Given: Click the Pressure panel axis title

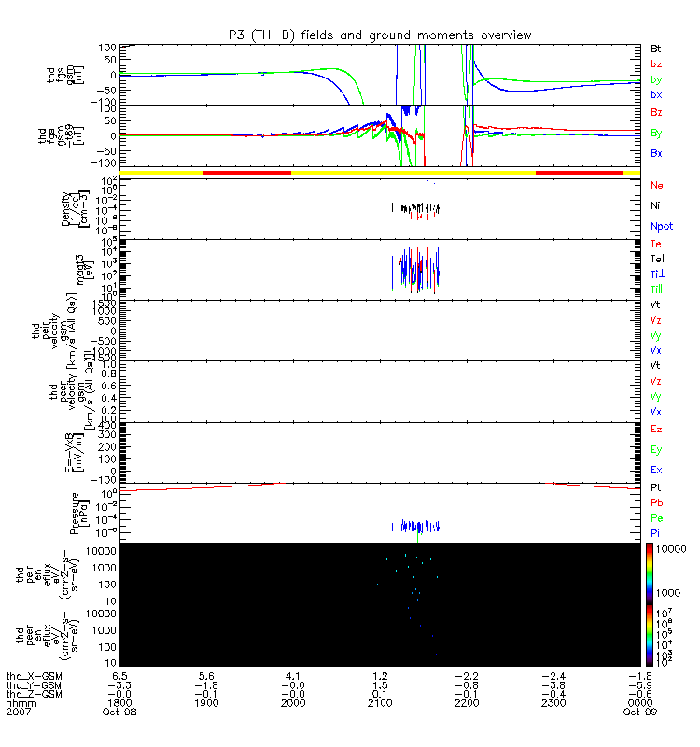Looking at the screenshot, I should tap(79, 514).
